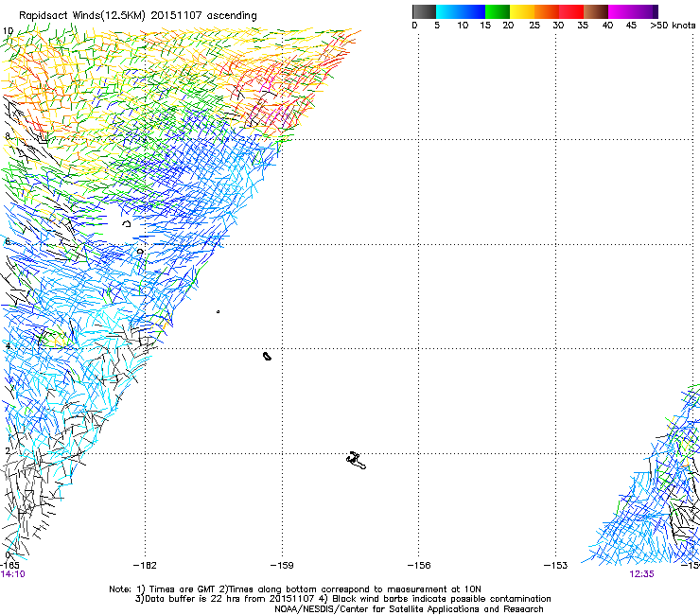The height and width of the screenshot is (615, 700).
Task: Click the longitude label '-165'
Action: [x=9, y=566]
